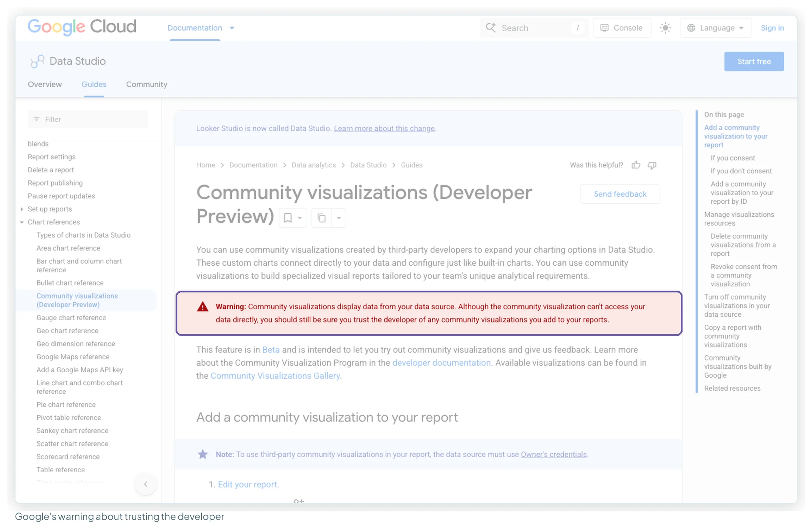
Task: Click the search magnifier icon
Action: tap(491, 28)
